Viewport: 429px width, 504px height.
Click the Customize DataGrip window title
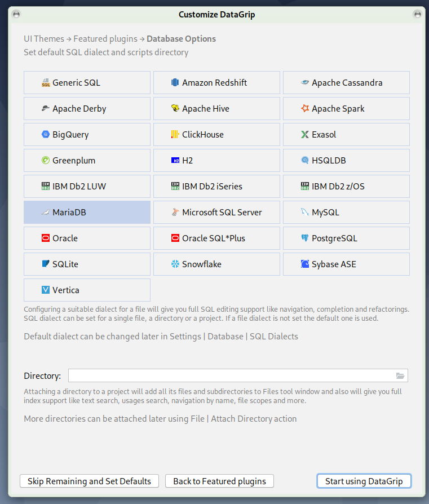click(x=217, y=15)
